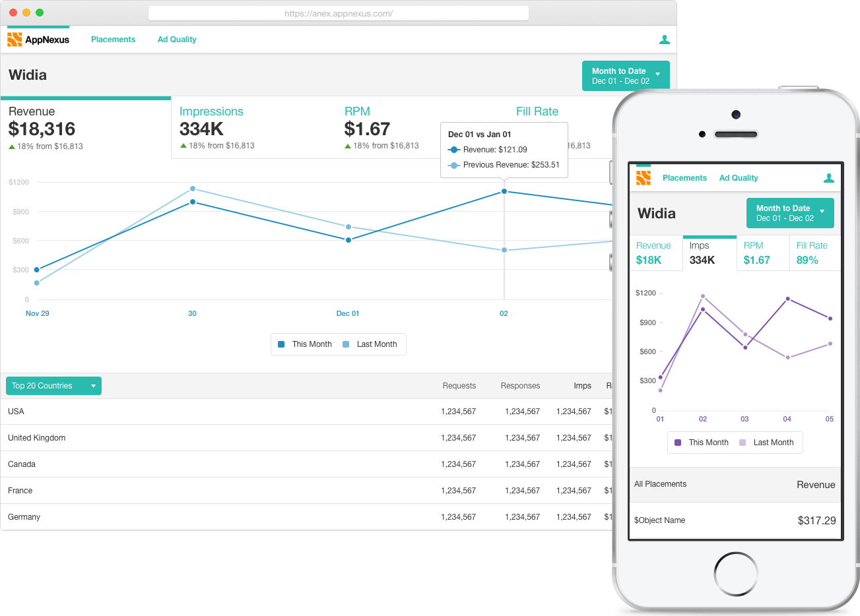Screen dimensions: 860x616
Task: Toggle Last Month series in desktop legend
Action: (x=370, y=344)
